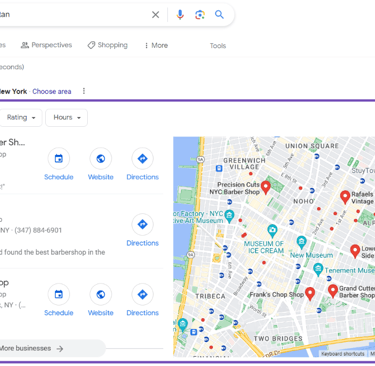Click the New Museum map marker
The image size is (375, 366).
tap(301, 242)
